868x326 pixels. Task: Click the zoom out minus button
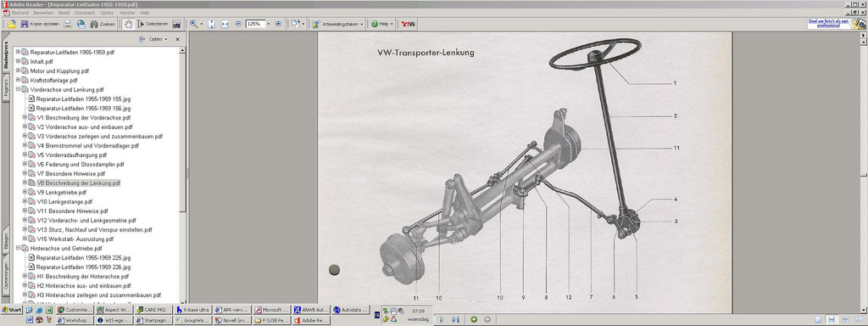point(238,24)
